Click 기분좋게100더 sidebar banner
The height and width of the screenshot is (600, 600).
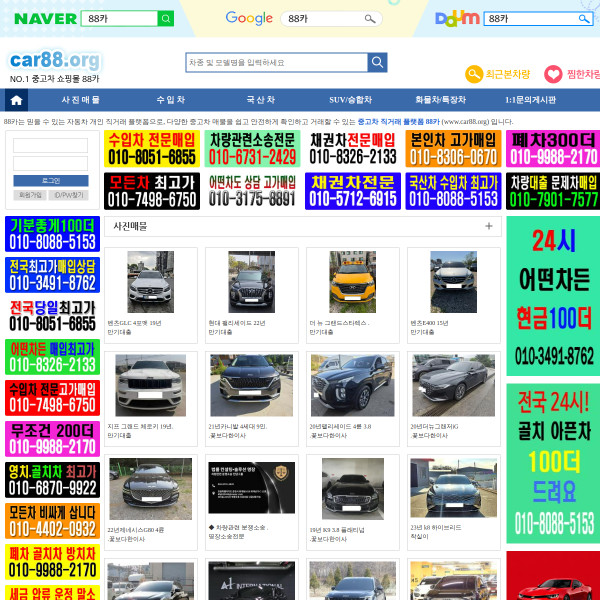(x=52, y=234)
